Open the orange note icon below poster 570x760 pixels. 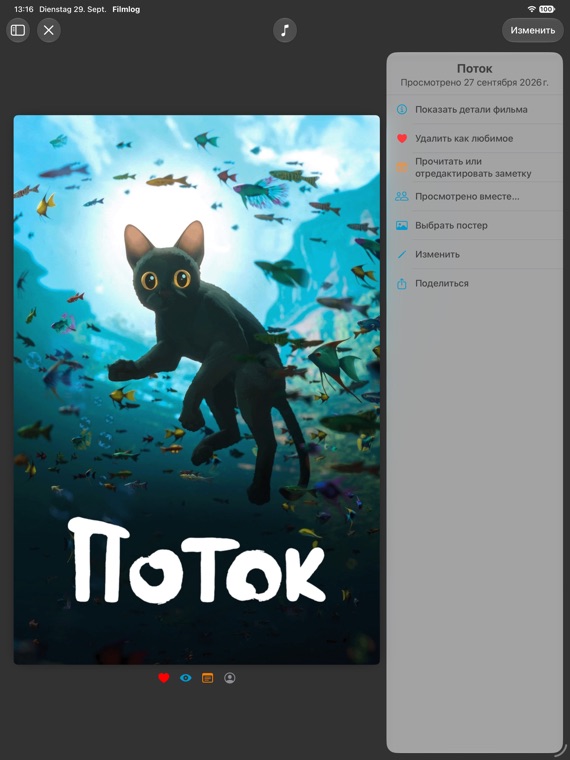tap(207, 678)
